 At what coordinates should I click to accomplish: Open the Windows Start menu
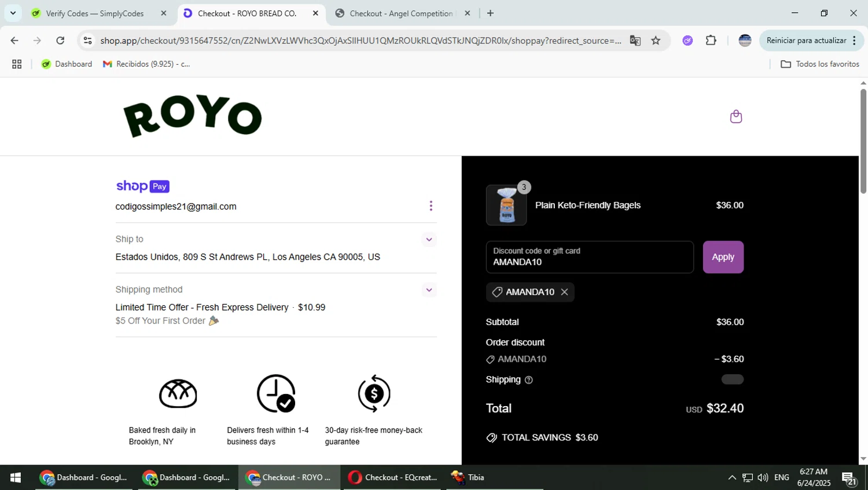[16, 477]
